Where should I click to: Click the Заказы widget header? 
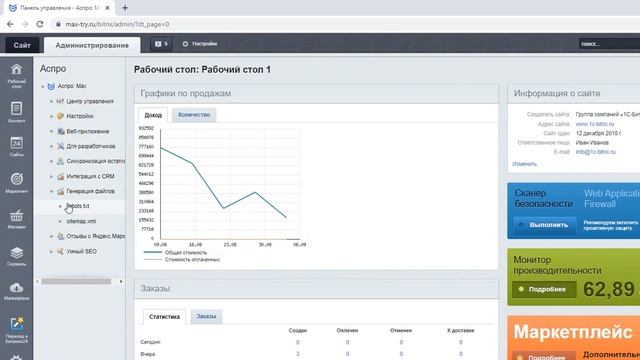(x=316, y=288)
